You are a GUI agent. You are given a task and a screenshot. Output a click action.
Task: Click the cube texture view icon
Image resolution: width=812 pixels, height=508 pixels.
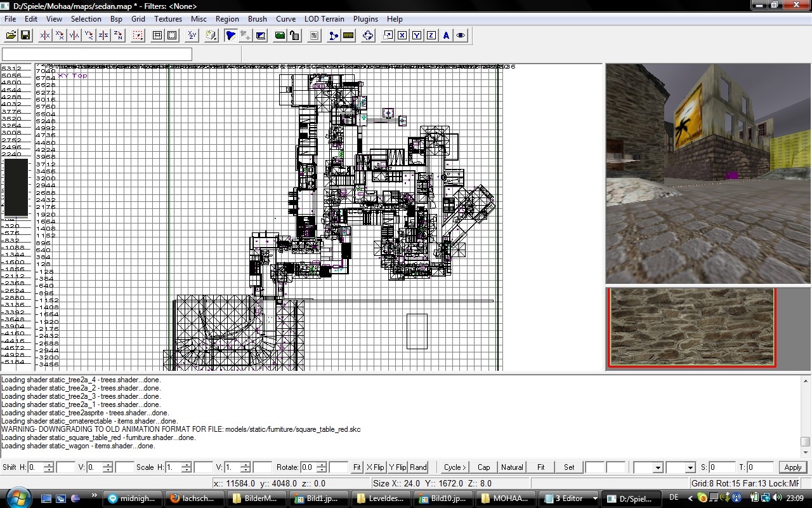pos(211,36)
